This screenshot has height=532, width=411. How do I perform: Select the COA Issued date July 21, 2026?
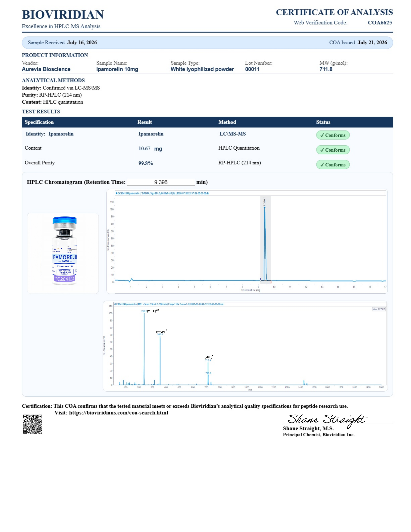tap(372, 43)
